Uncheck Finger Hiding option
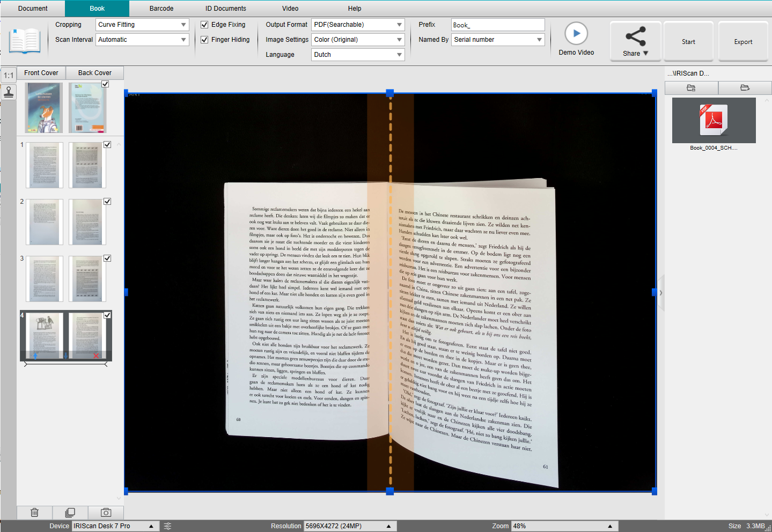The width and height of the screenshot is (772, 532). [204, 40]
